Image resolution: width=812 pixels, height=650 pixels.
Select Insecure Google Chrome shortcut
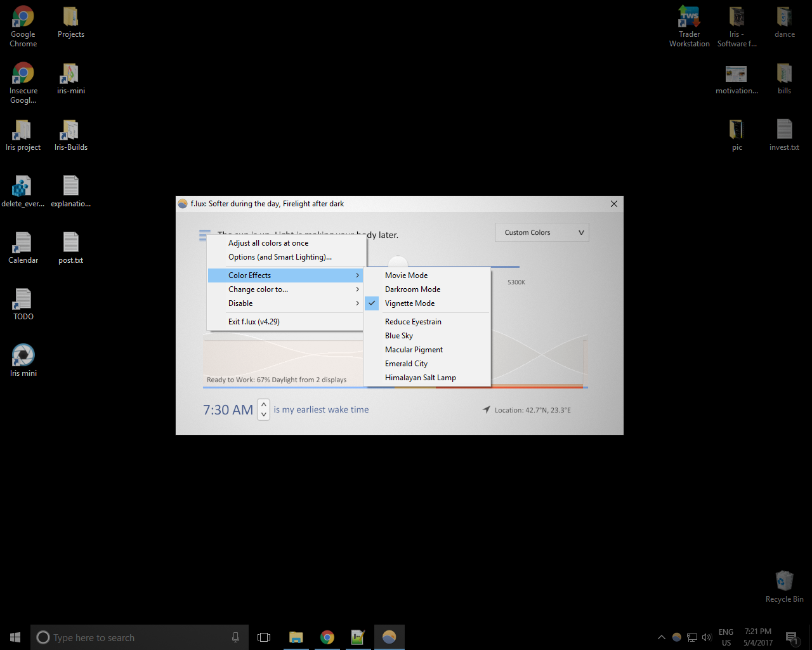[23, 83]
